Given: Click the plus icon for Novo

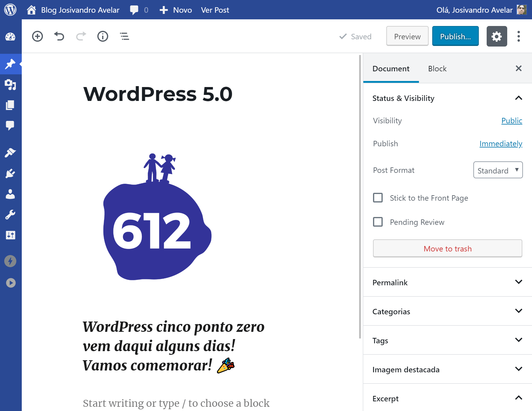Looking at the screenshot, I should 164,10.
